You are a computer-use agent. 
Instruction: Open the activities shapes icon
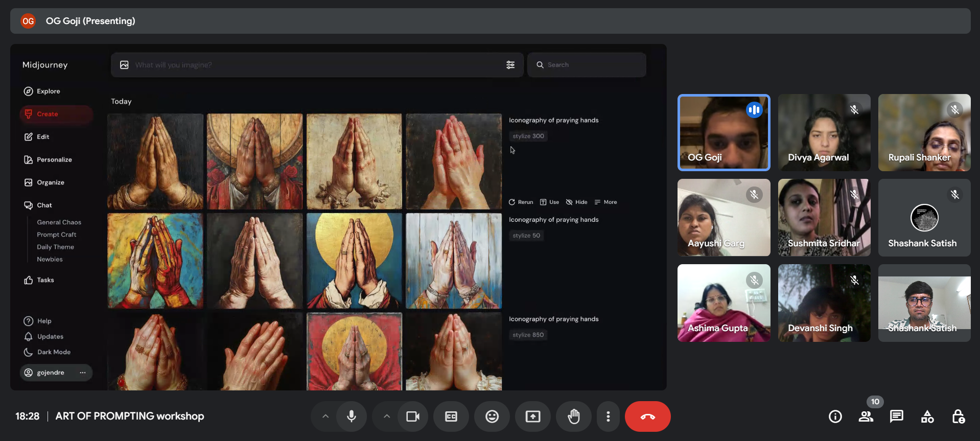[927, 416]
